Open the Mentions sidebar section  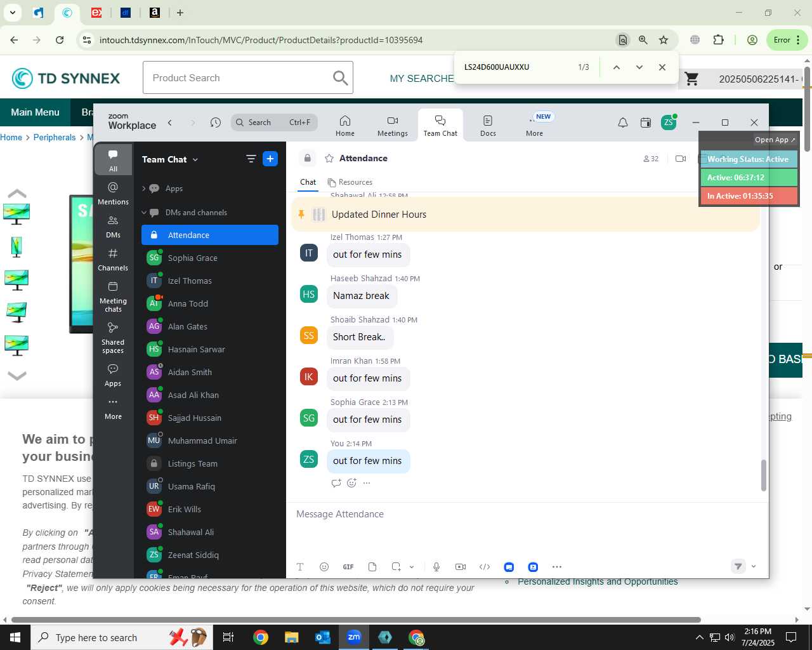point(113,193)
